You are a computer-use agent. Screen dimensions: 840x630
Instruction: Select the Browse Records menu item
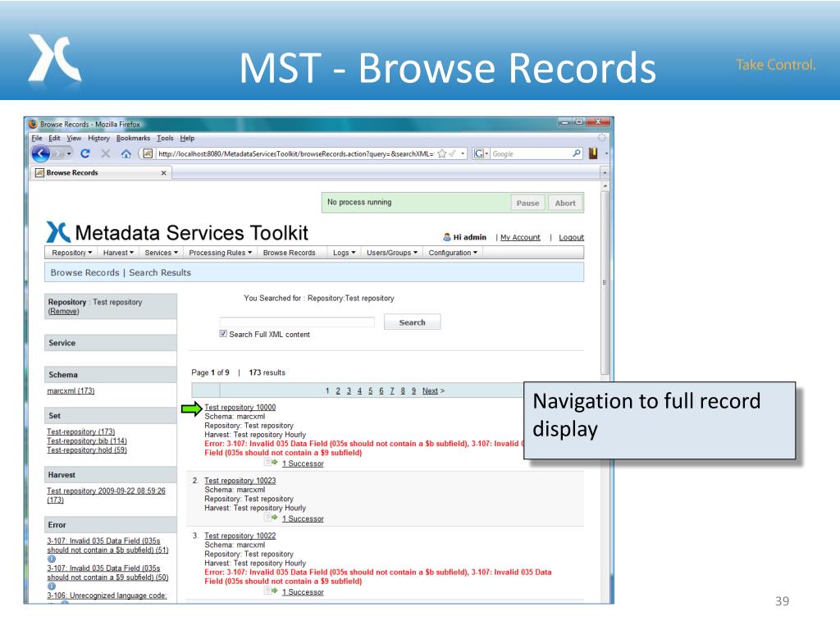tap(290, 253)
